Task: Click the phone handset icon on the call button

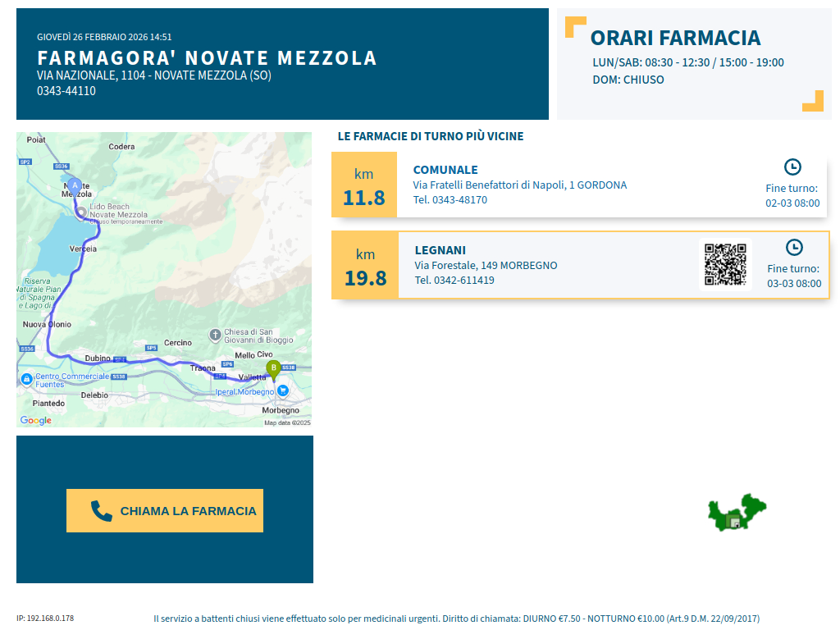Action: tap(101, 511)
